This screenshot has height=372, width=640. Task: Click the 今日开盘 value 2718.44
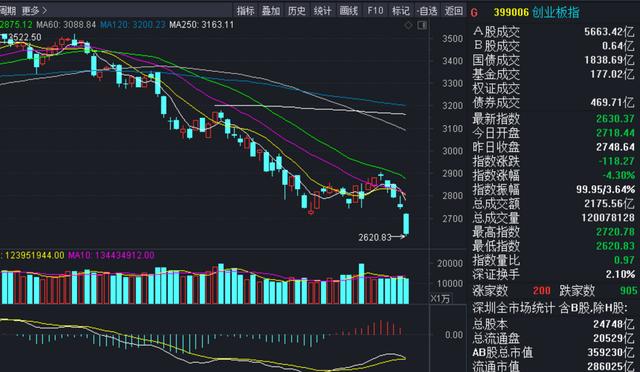point(615,133)
